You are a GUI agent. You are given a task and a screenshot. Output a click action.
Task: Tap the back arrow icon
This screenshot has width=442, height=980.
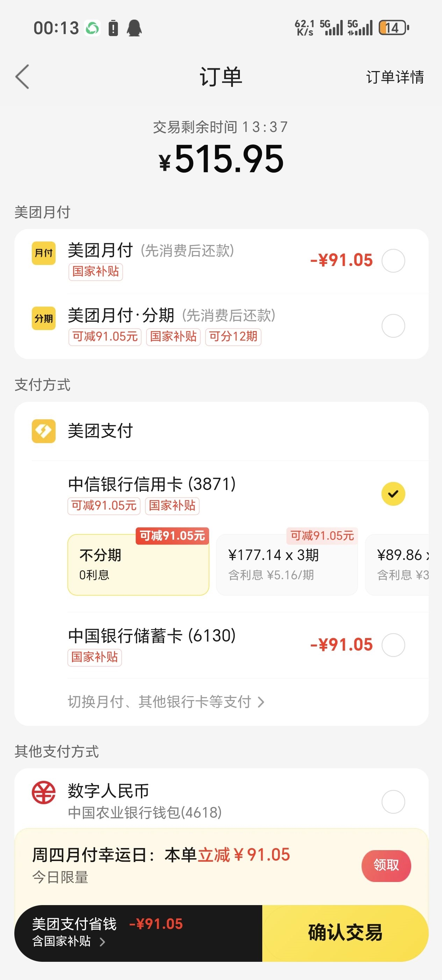[x=22, y=76]
